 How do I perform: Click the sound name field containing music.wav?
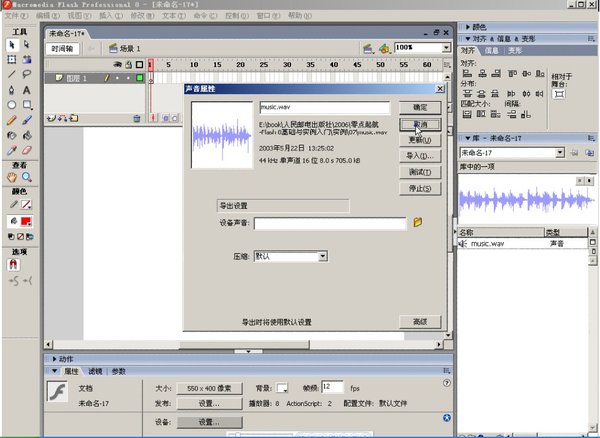(322, 107)
